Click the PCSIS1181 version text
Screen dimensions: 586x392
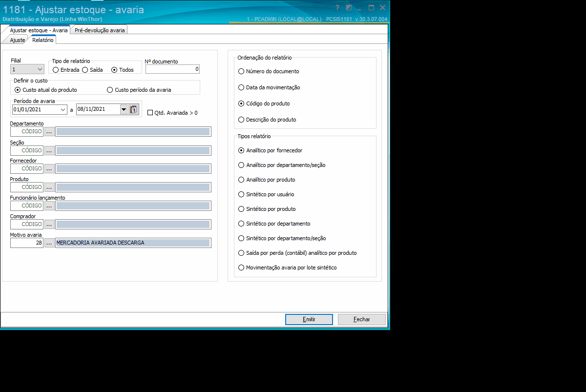tap(357, 19)
